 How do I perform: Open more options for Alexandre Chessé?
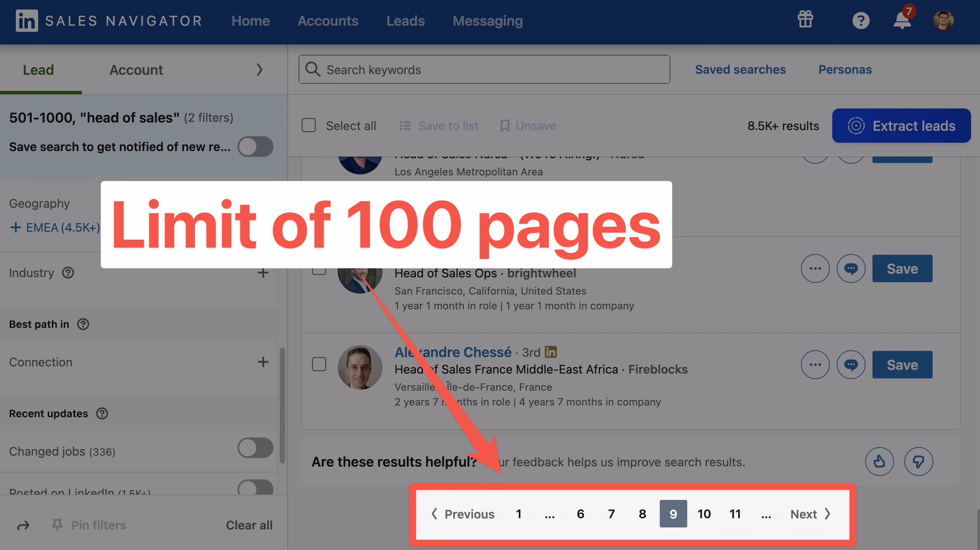[815, 364]
